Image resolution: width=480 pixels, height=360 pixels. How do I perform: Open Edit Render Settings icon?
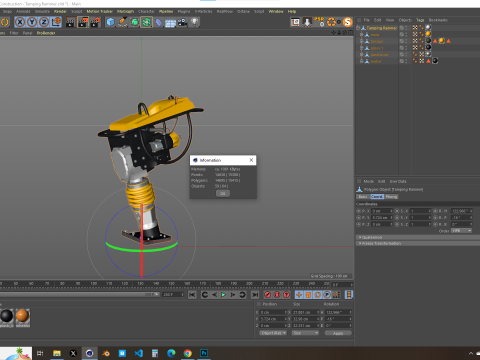[95, 22]
